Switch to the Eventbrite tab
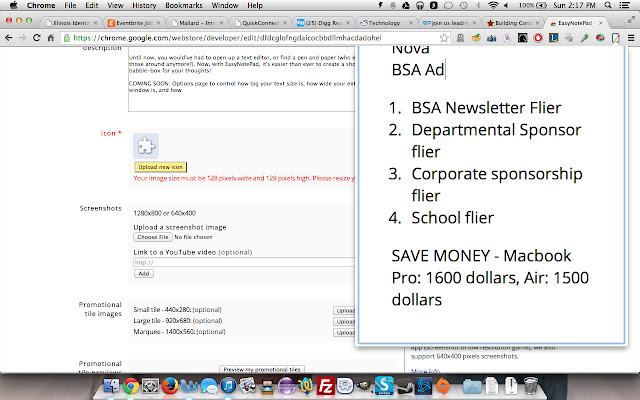Image resolution: width=640 pixels, height=400 pixels. pos(133,23)
